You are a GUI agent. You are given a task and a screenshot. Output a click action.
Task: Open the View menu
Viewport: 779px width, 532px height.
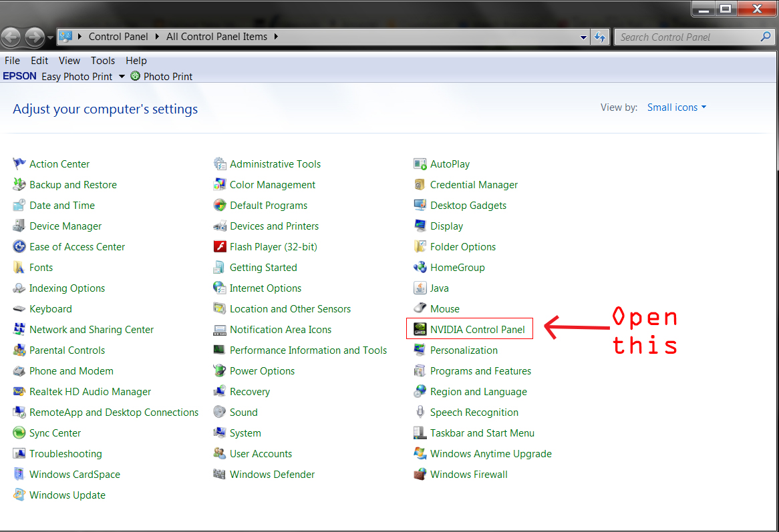point(69,61)
